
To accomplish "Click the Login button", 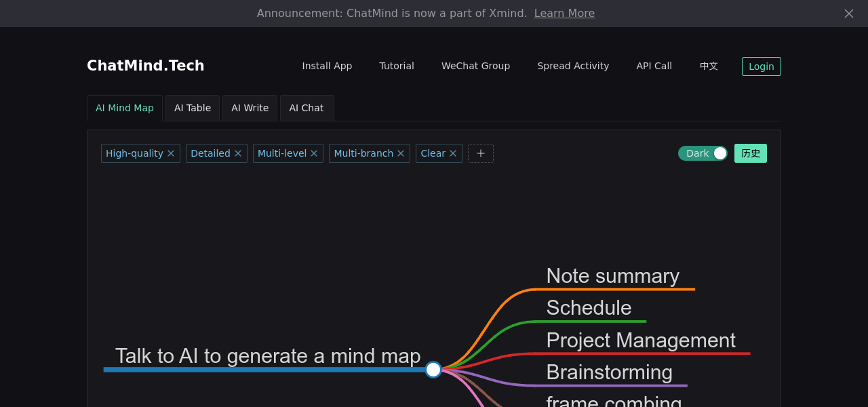I will point(761,66).
